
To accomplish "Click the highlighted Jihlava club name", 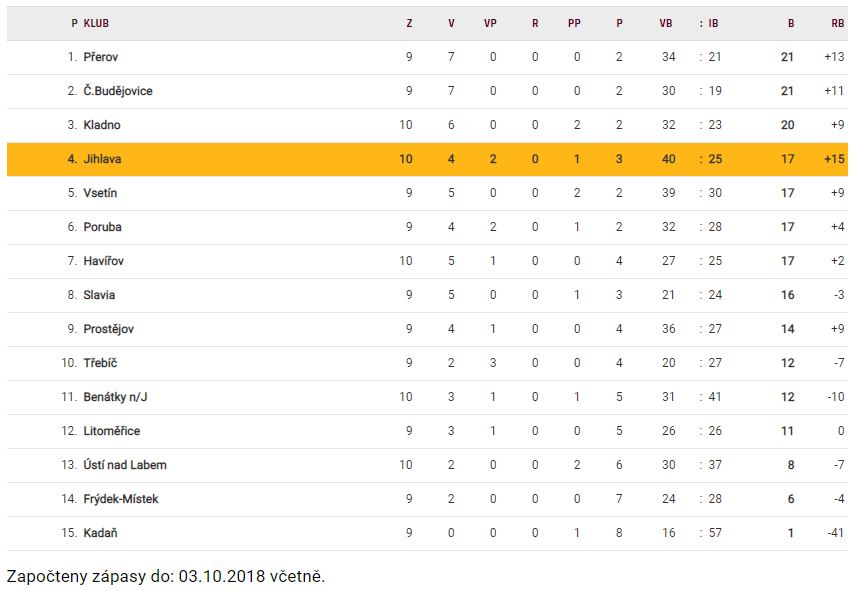I will 103,159.
